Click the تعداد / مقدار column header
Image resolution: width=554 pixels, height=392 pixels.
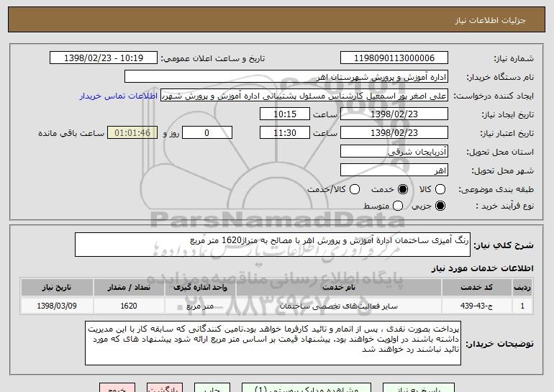129,288
